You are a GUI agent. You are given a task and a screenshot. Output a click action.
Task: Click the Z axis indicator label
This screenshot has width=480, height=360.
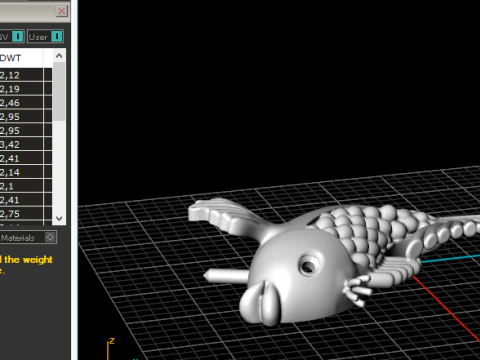pos(112,341)
